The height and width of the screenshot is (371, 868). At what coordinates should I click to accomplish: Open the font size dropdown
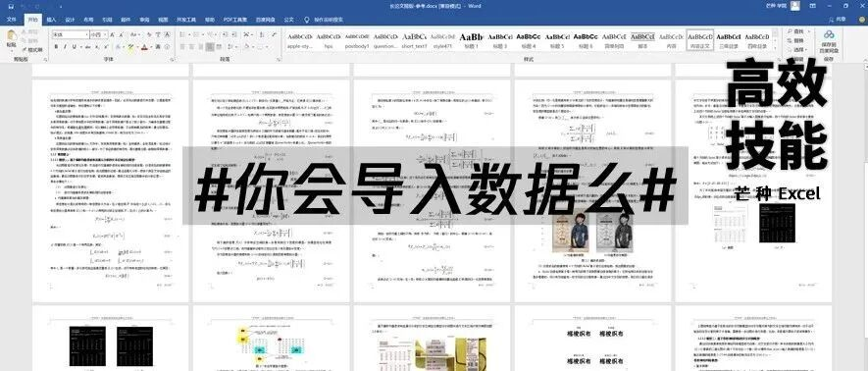click(x=105, y=34)
